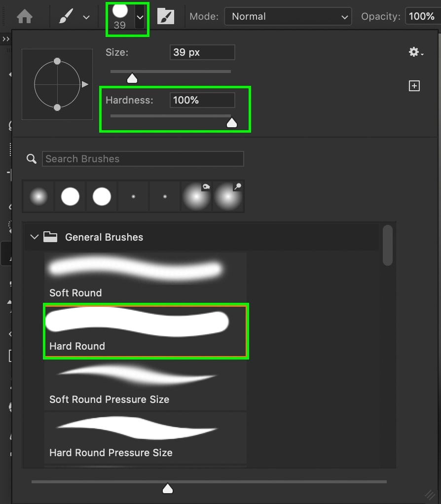
Task: Click the brush angle right arrow handle
Action: coord(85,84)
